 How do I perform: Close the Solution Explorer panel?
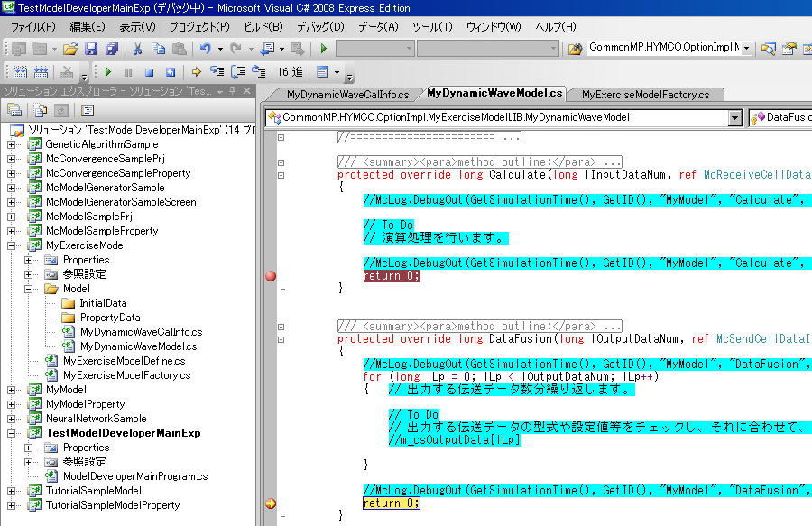(x=247, y=91)
